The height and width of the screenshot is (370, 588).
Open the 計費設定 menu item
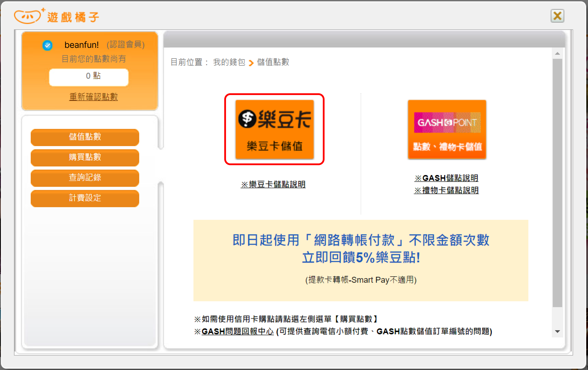pyautogui.click(x=85, y=198)
